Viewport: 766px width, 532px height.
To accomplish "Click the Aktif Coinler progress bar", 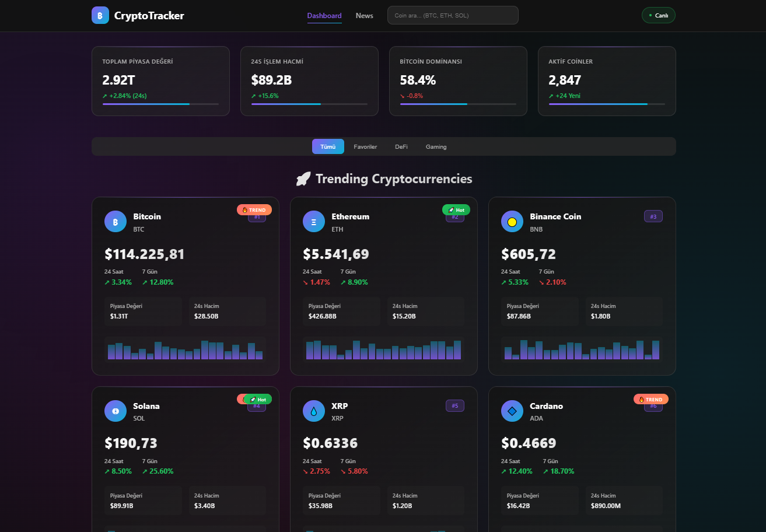I will (607, 104).
